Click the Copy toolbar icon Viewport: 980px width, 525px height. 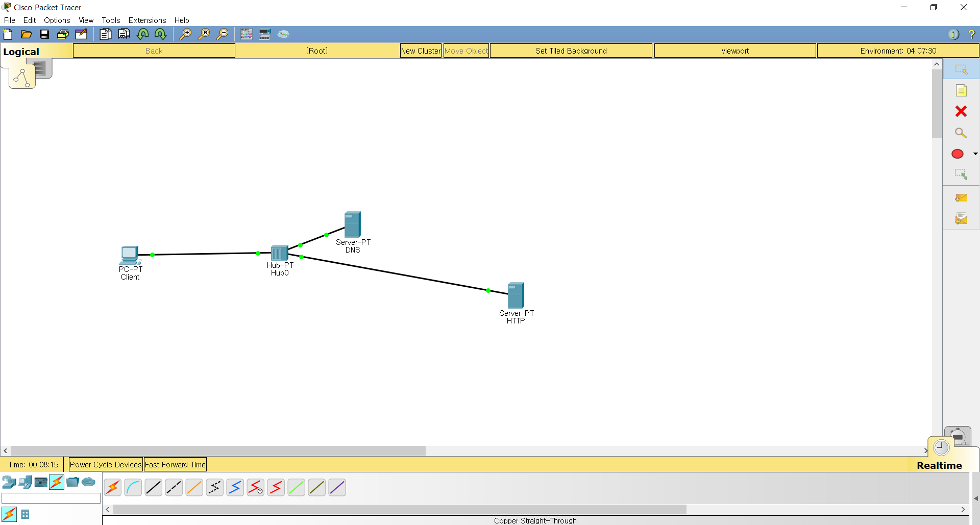(x=106, y=34)
